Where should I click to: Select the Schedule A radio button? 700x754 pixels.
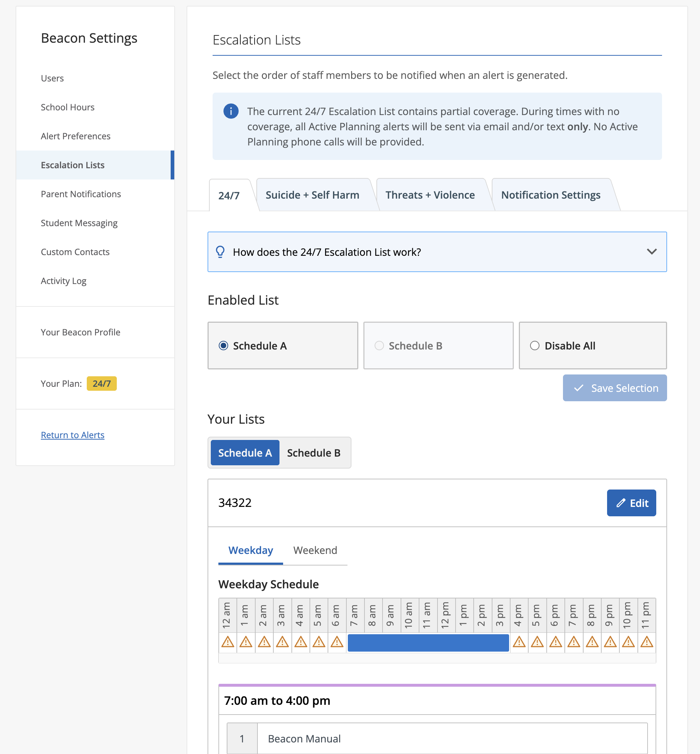click(223, 346)
